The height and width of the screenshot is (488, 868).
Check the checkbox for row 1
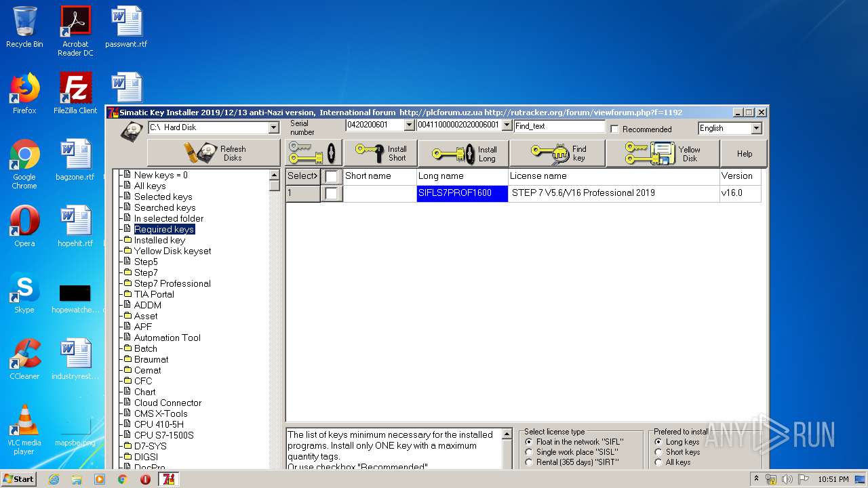[x=332, y=194]
